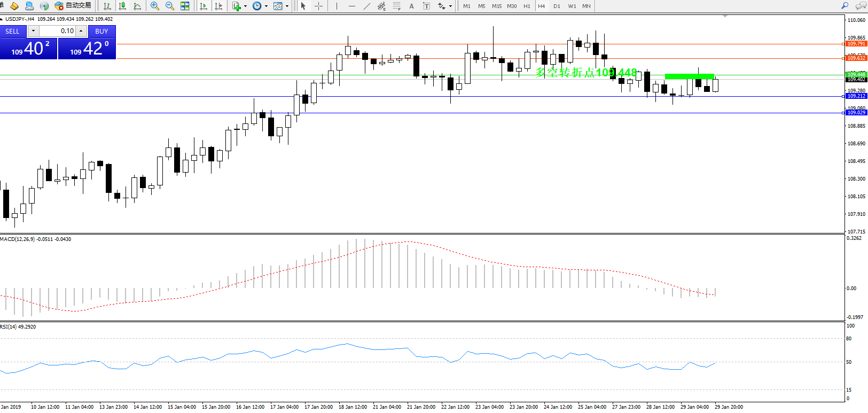Click the SELL button
The height and width of the screenshot is (413, 868).
12,31
